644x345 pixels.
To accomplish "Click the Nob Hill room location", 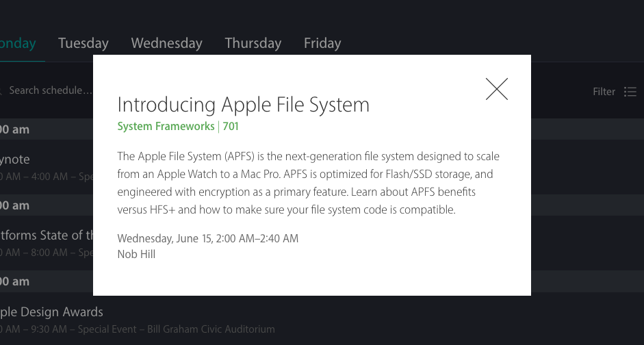I will tap(136, 254).
